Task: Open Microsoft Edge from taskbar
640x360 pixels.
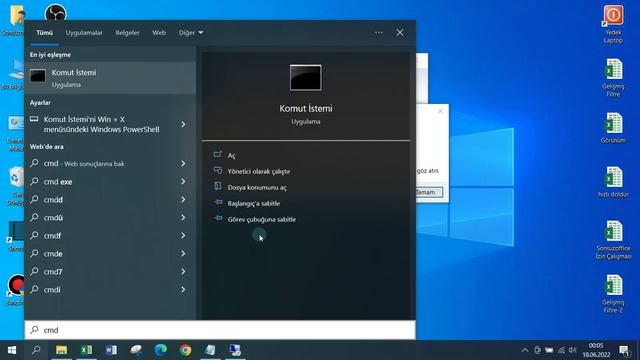Action: point(161,350)
